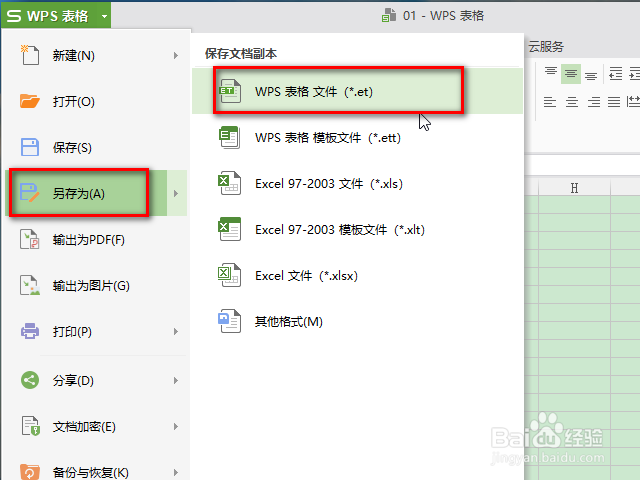Click the Print printer icon
This screenshot has width=640, height=480.
pyautogui.click(x=30, y=331)
